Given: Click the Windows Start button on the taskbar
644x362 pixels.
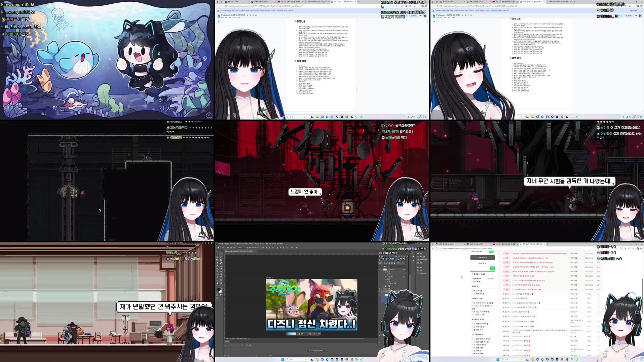Looking at the screenshot, I should (x=282, y=359).
